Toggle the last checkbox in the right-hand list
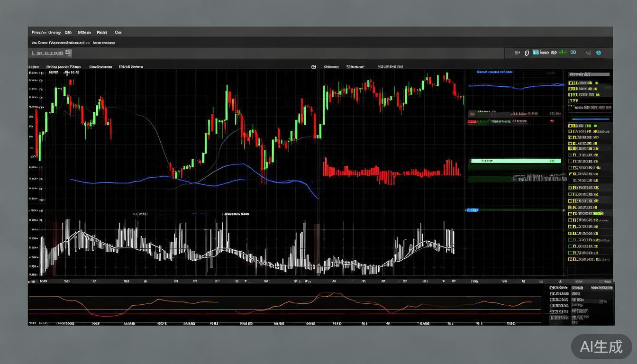 (x=570, y=259)
